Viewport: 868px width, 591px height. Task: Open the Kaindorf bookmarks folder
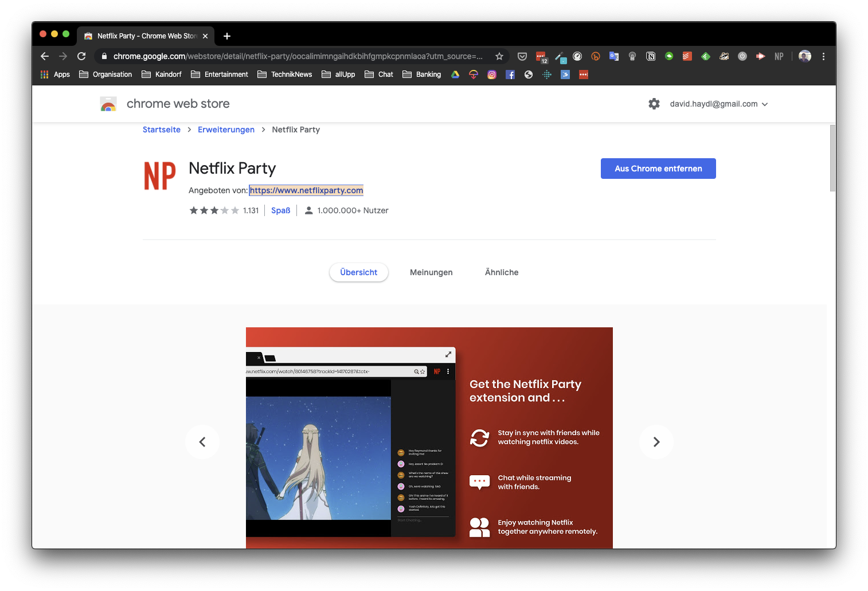(162, 75)
